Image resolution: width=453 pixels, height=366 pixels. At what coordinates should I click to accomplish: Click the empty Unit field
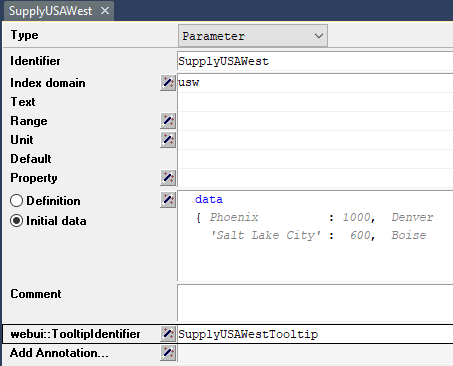pos(315,140)
